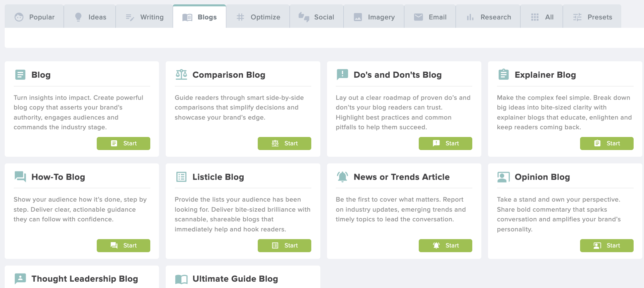Go to the Imagery tab
Screen dimensions: 644x288
tap(374, 16)
